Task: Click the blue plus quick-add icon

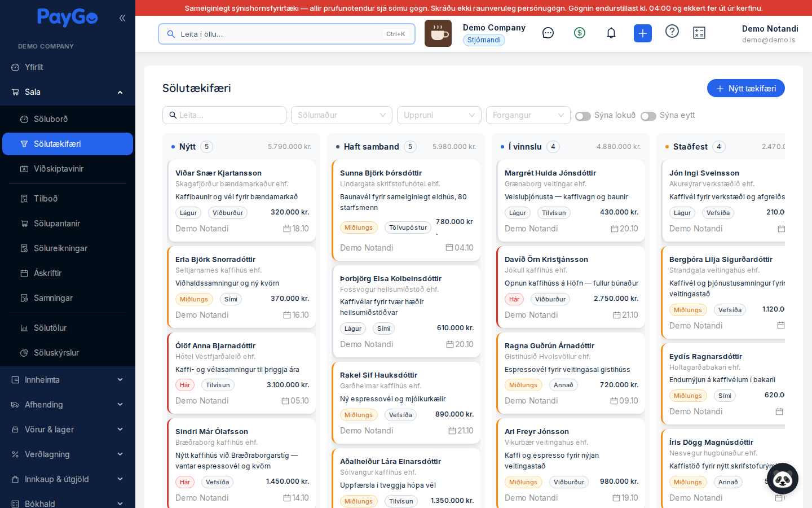Action: pos(643,33)
